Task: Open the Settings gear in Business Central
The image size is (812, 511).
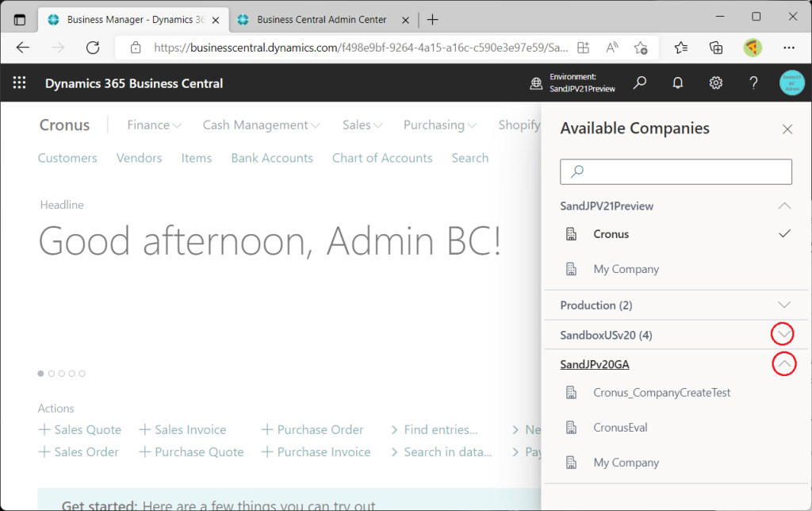Action: pos(716,83)
